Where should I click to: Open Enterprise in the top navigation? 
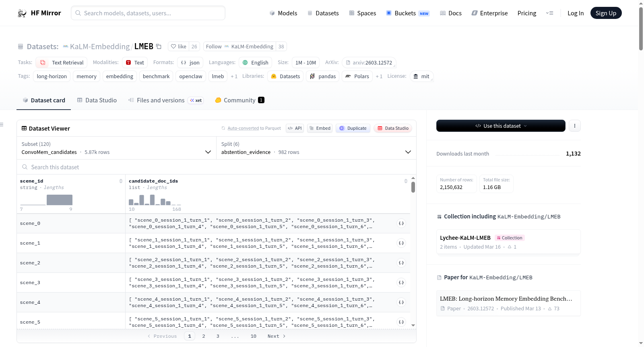[x=489, y=13]
